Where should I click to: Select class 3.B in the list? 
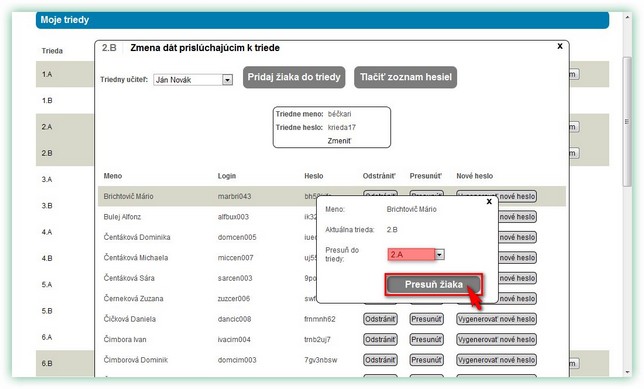(x=47, y=206)
